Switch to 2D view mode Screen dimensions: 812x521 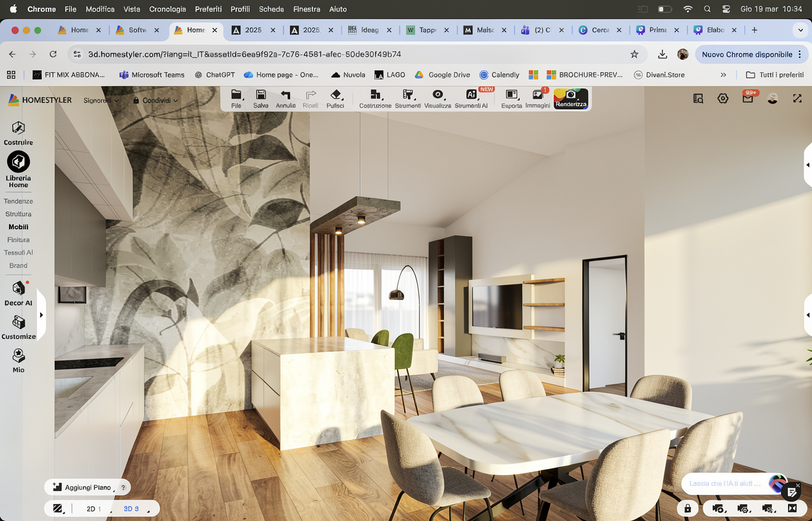[x=92, y=509]
